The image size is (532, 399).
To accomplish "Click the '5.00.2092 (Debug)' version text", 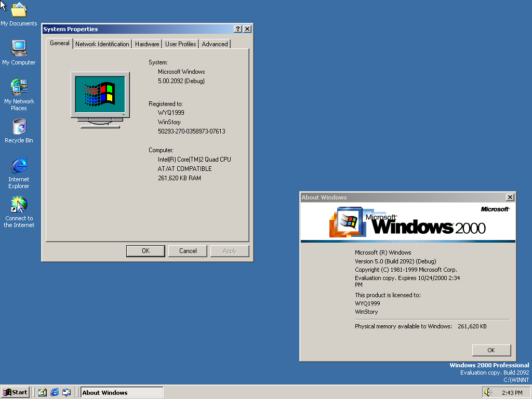I will tap(181, 81).
